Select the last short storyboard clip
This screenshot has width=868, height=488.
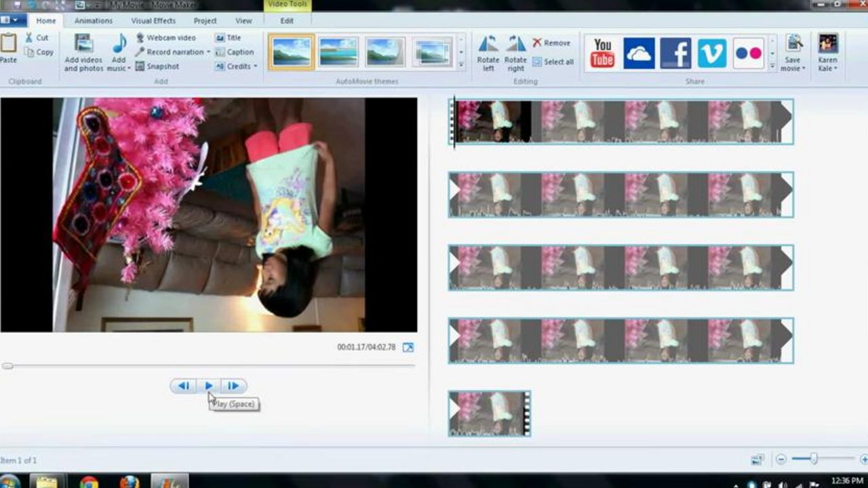[x=490, y=413]
